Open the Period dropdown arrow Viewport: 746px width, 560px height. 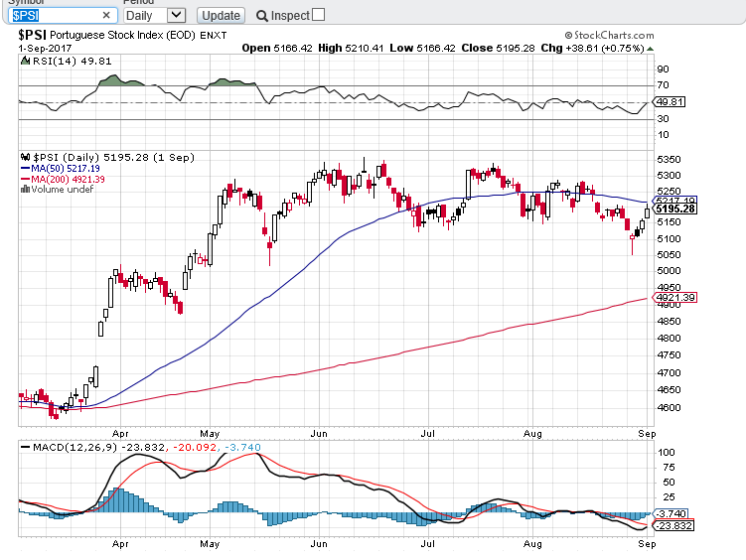[x=176, y=15]
